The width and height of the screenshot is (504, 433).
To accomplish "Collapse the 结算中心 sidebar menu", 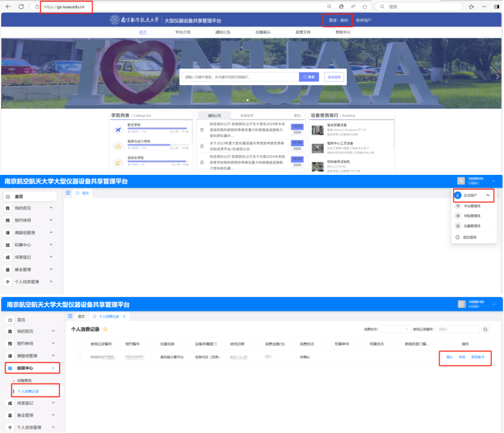I will pyautogui.click(x=52, y=368).
